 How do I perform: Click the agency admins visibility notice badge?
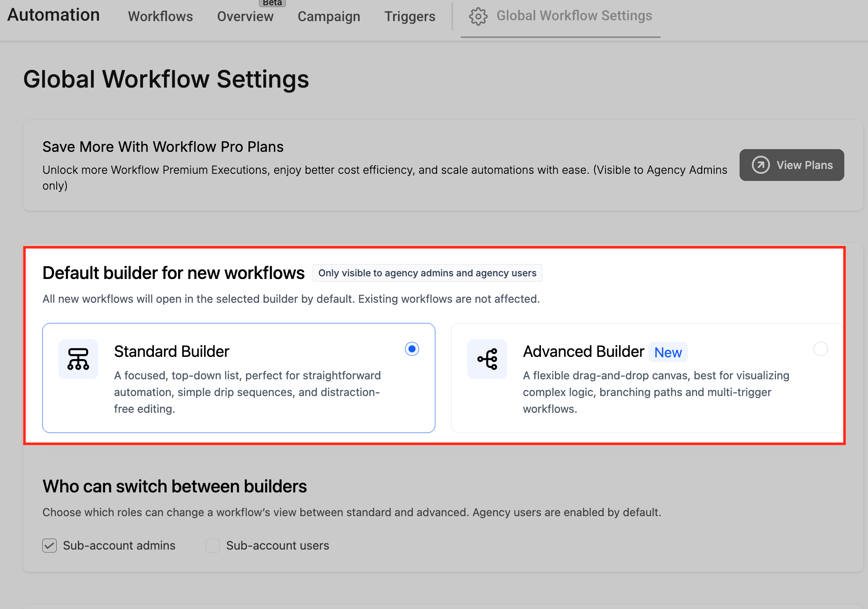tap(427, 273)
